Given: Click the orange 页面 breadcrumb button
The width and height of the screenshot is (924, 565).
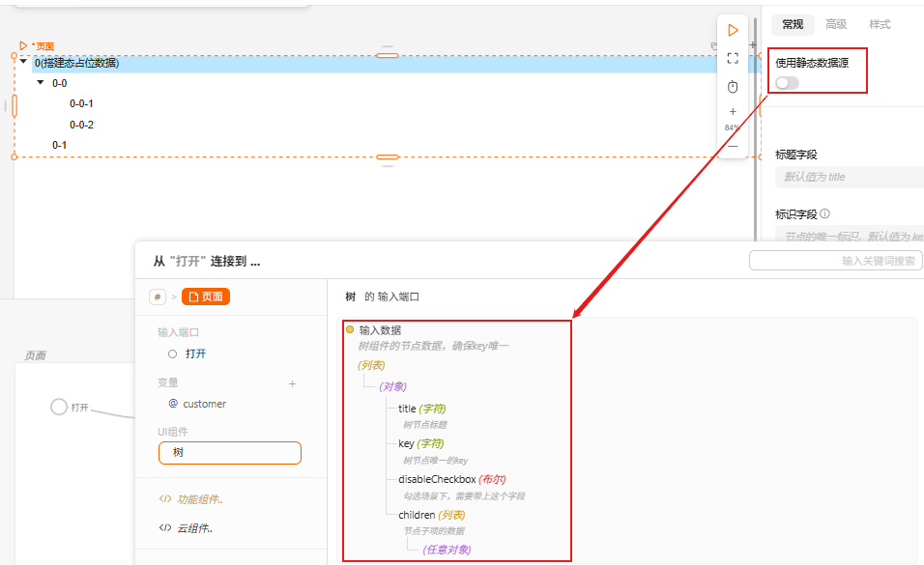Looking at the screenshot, I should pos(206,297).
